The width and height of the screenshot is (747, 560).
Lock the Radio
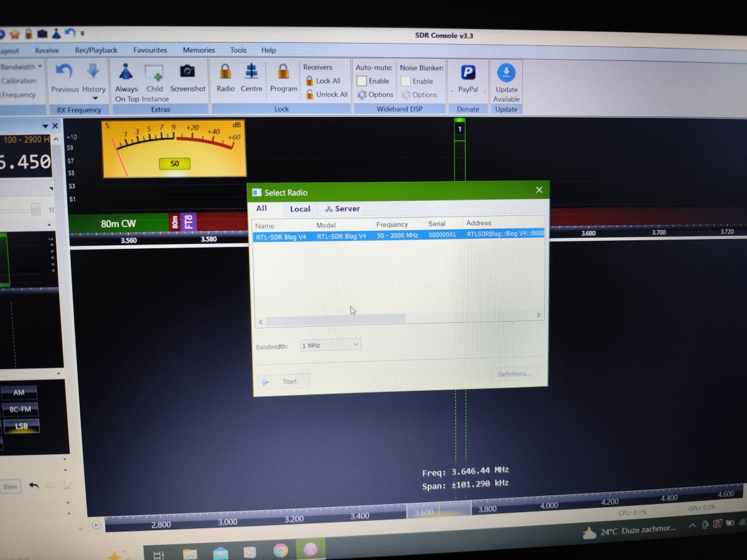(x=225, y=78)
